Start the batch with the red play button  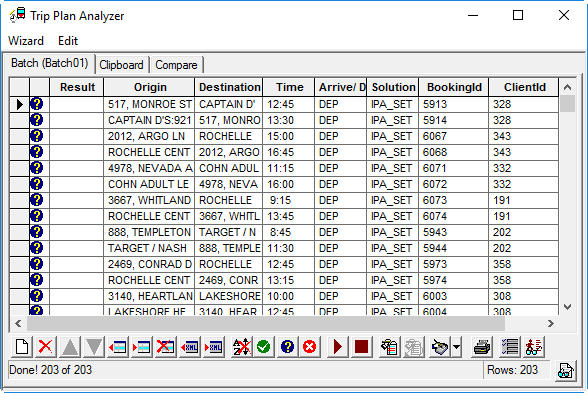click(338, 347)
